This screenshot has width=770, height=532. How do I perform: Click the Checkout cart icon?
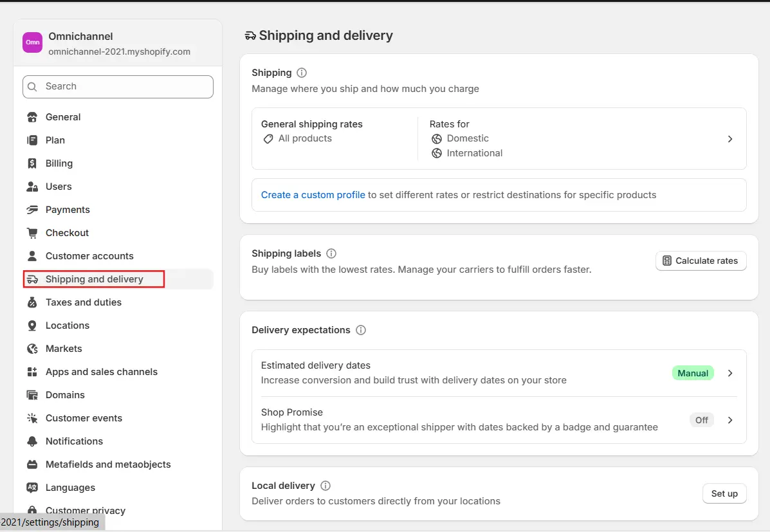coord(32,232)
